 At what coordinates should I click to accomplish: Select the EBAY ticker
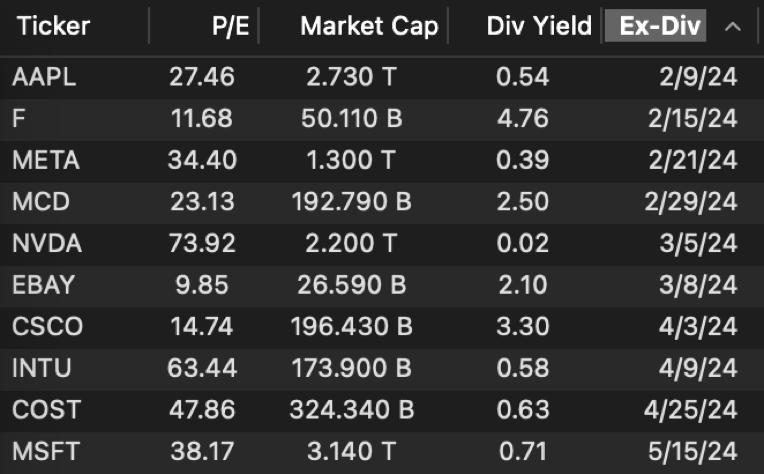(x=43, y=285)
